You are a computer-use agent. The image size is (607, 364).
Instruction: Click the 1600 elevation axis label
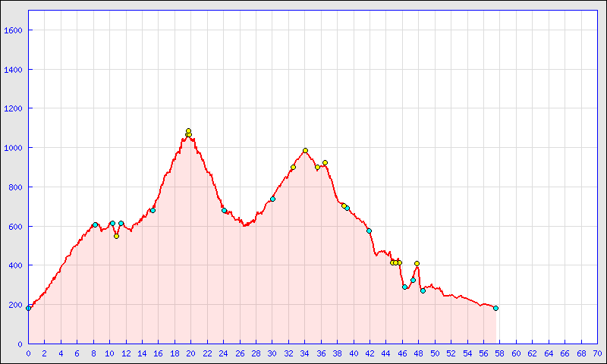tap(13, 30)
